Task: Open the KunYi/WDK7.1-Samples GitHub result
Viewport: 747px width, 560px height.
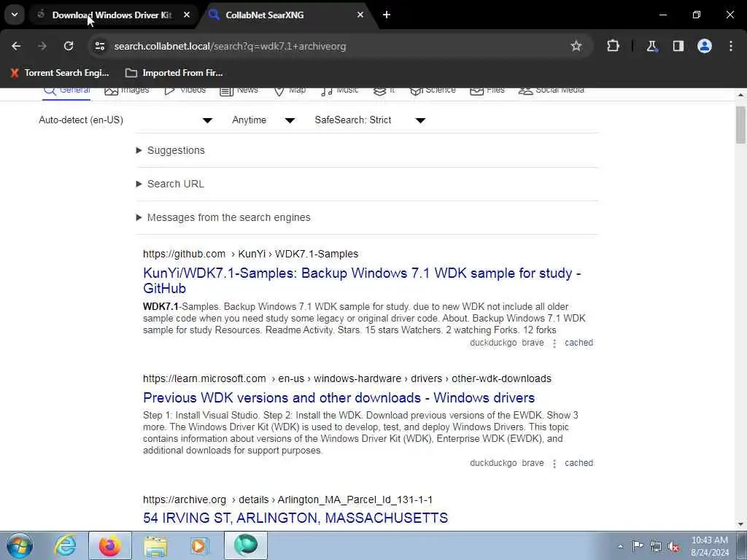Action: coord(362,281)
